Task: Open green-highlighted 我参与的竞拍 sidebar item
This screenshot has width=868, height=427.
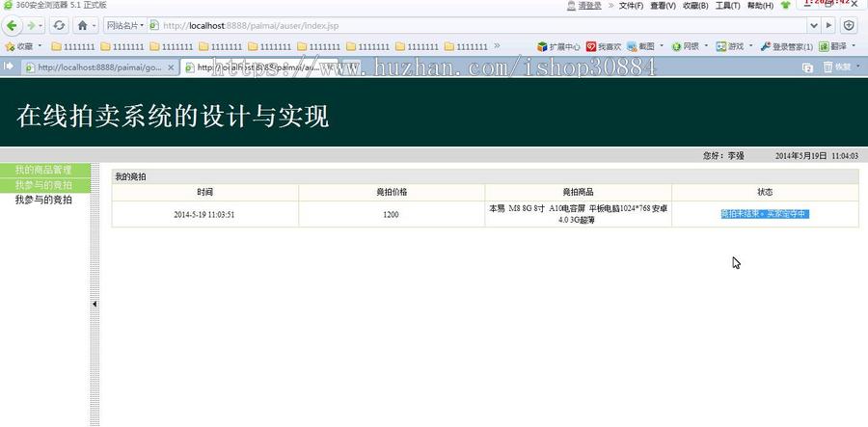Action: tap(43, 185)
